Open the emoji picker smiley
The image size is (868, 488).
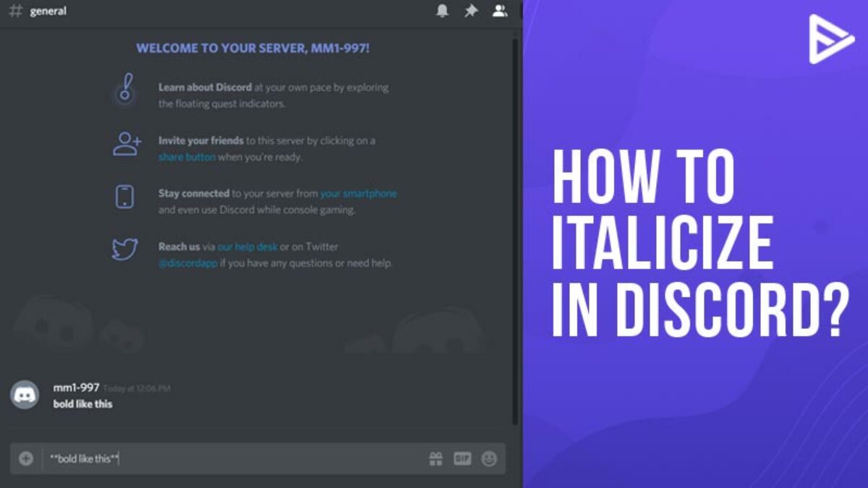pos(490,458)
